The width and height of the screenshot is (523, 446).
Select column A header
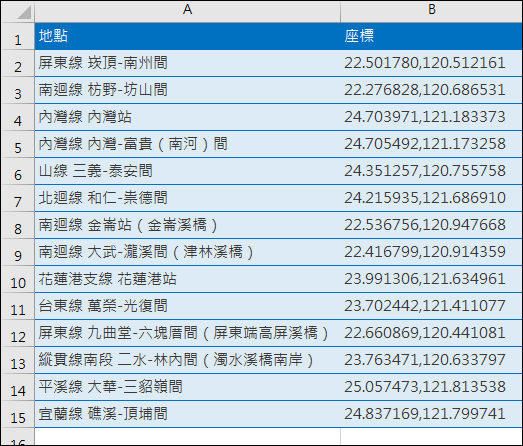tap(187, 12)
